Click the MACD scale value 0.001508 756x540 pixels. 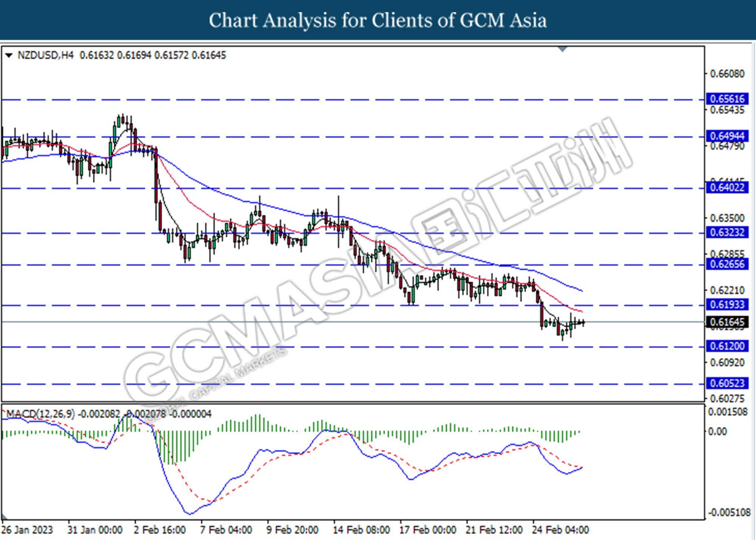click(728, 412)
